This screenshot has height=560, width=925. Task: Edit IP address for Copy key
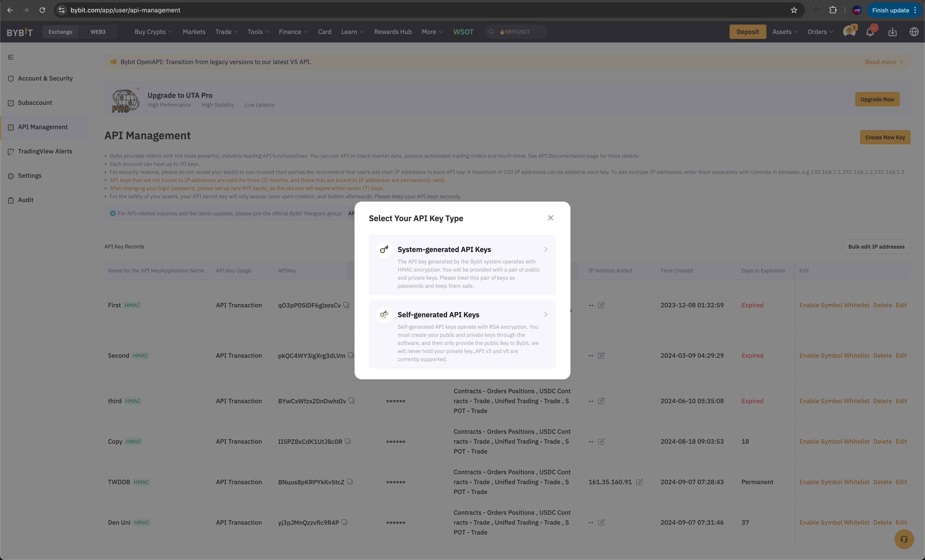click(x=601, y=441)
